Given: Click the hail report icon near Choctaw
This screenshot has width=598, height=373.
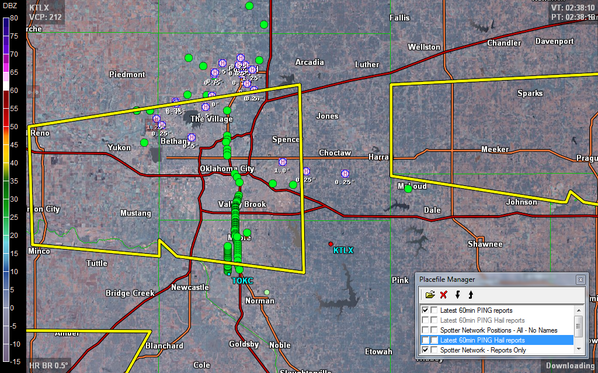Looking at the screenshot, I should click(x=345, y=174).
